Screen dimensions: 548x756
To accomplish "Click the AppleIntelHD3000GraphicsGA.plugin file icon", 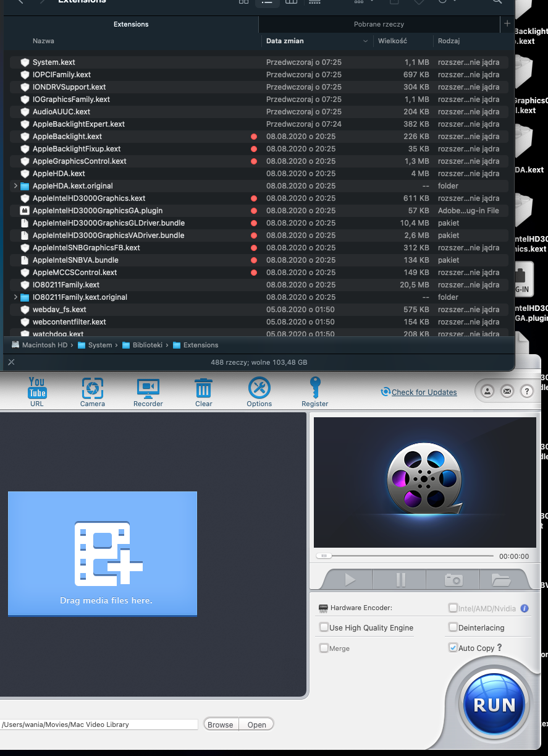I will 25,211.
